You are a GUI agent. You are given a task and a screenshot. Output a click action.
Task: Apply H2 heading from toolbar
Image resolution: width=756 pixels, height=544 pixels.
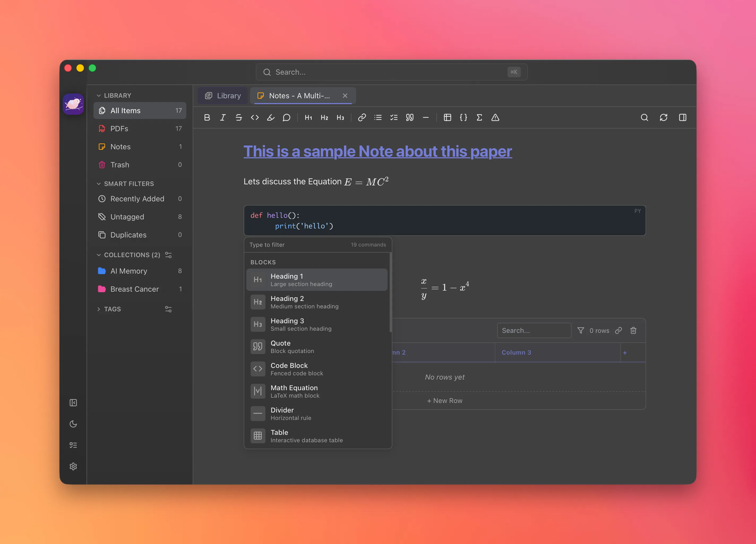[324, 117]
